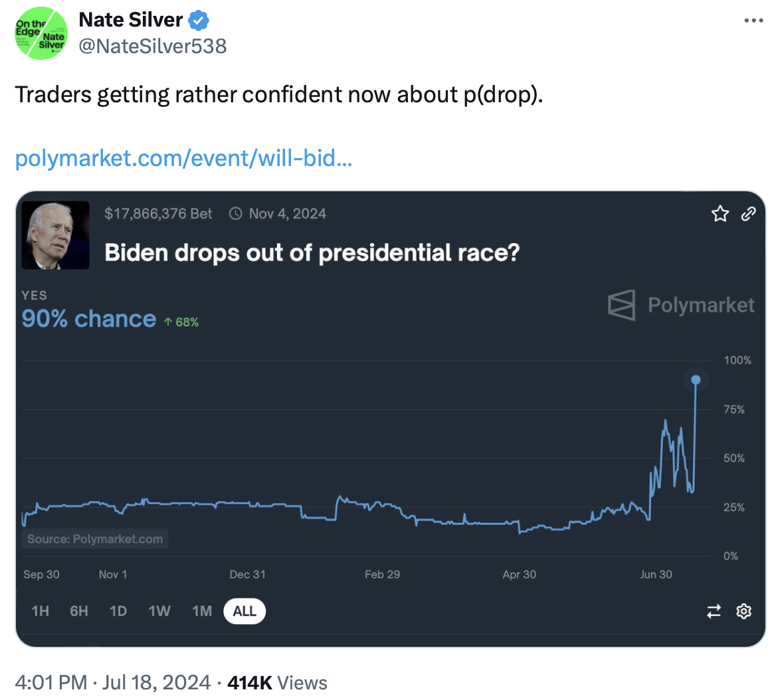Click the chart's current 90% data point
776x700 pixels.
pyautogui.click(x=696, y=380)
